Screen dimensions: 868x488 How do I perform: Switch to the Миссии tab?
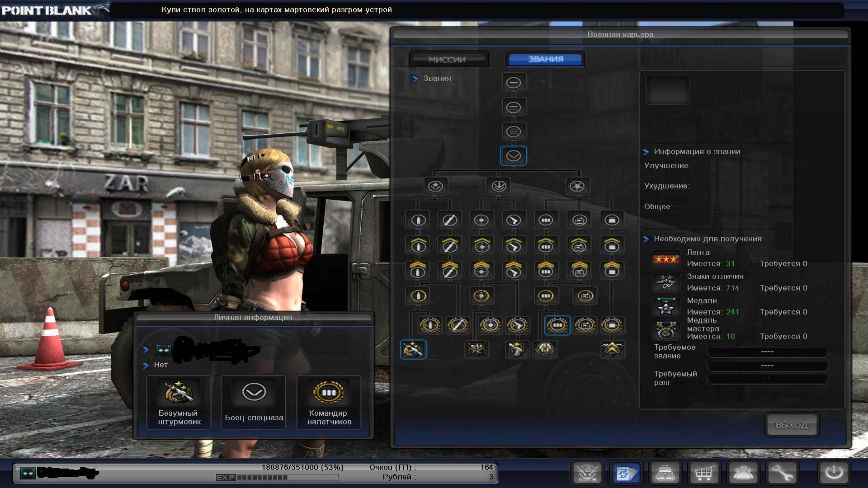(448, 59)
